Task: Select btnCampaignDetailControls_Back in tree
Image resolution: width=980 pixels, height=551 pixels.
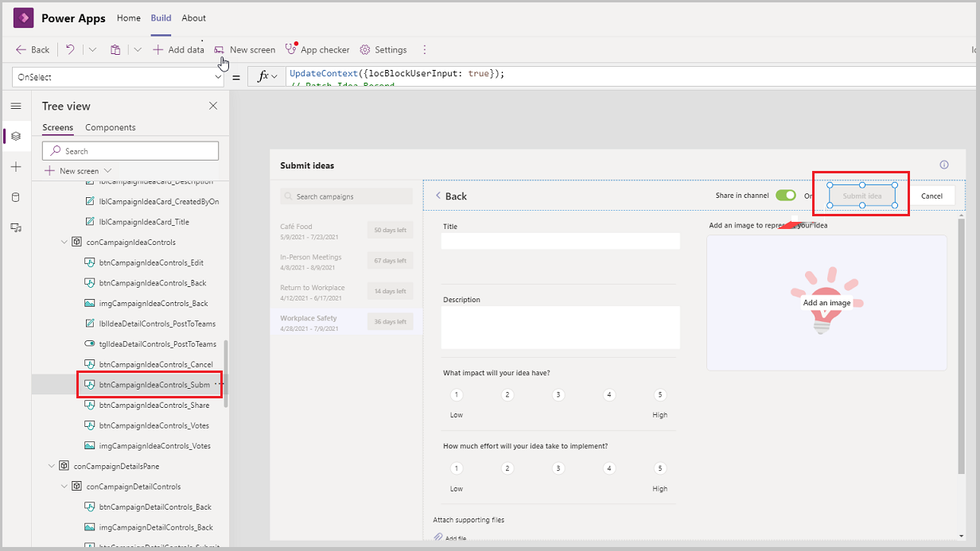Action: click(147, 507)
